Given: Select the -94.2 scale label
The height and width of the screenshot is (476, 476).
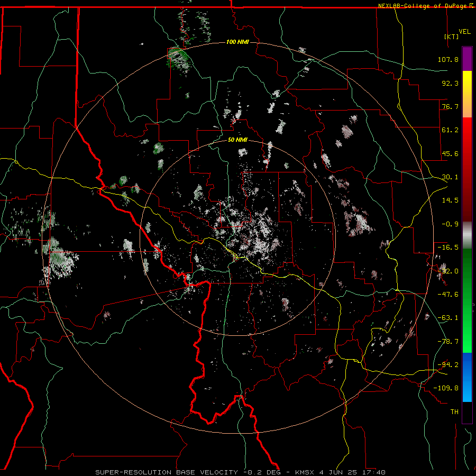Looking at the screenshot, I should [448, 365].
